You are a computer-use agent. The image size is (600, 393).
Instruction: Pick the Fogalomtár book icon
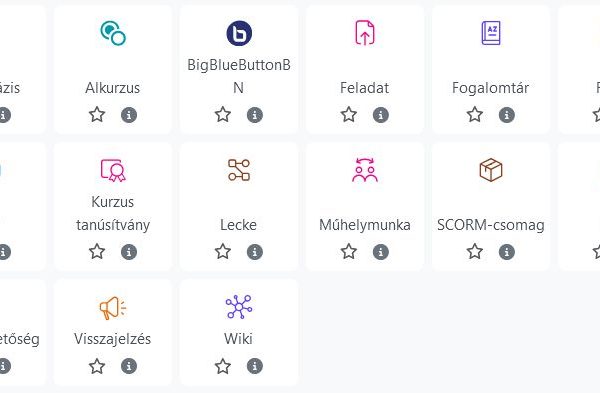pos(491,33)
